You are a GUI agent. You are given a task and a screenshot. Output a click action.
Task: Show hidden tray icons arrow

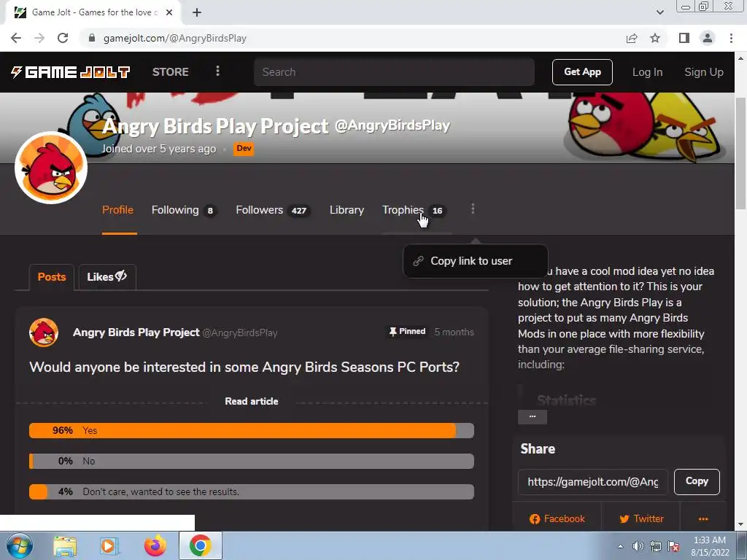click(x=620, y=546)
